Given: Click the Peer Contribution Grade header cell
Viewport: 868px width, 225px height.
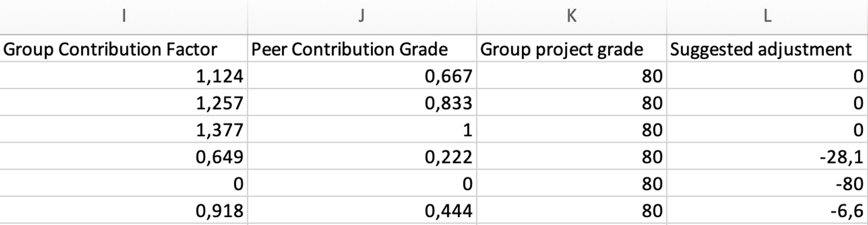Looking at the screenshot, I should point(362,49).
